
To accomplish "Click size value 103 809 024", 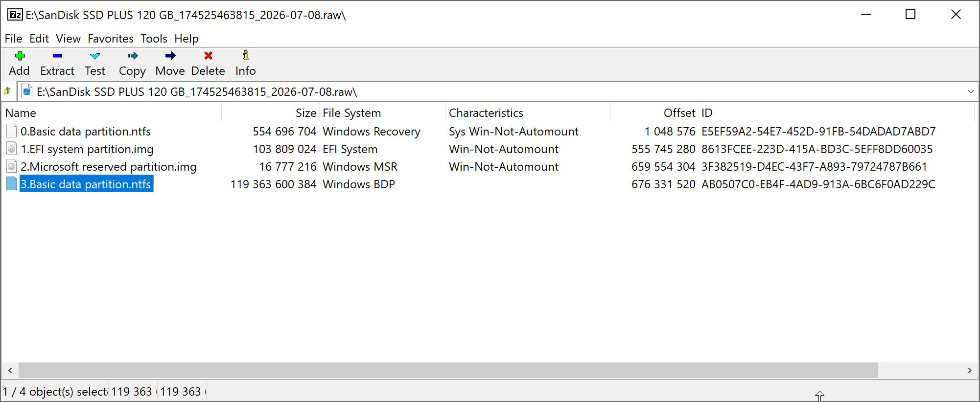I will (x=284, y=149).
